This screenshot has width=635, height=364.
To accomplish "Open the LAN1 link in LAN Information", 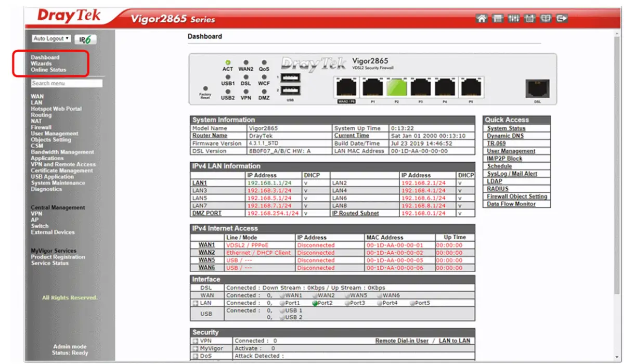I will [x=200, y=183].
